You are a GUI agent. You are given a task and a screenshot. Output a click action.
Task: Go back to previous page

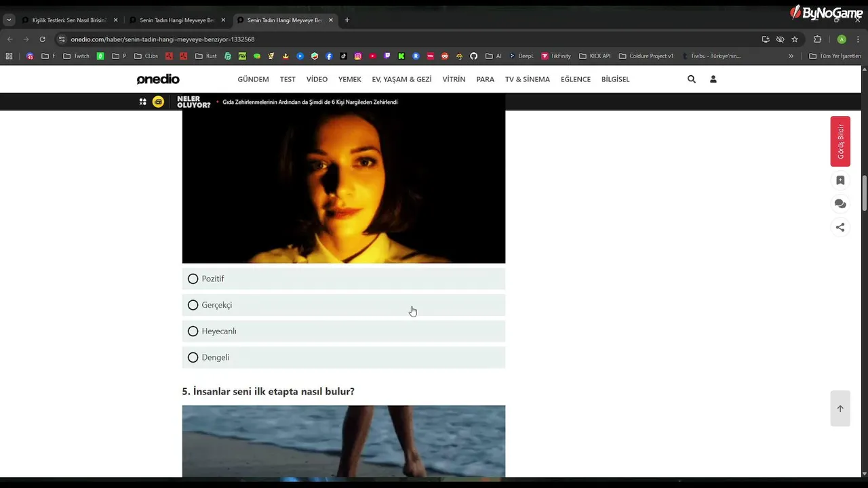click(10, 39)
